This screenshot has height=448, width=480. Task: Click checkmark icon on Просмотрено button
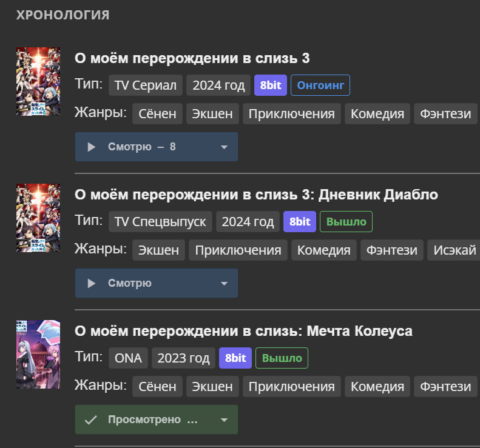pos(91,420)
